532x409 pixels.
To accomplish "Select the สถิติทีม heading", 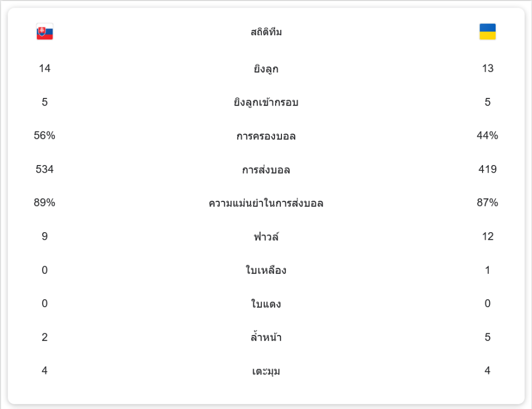I will coord(266,32).
